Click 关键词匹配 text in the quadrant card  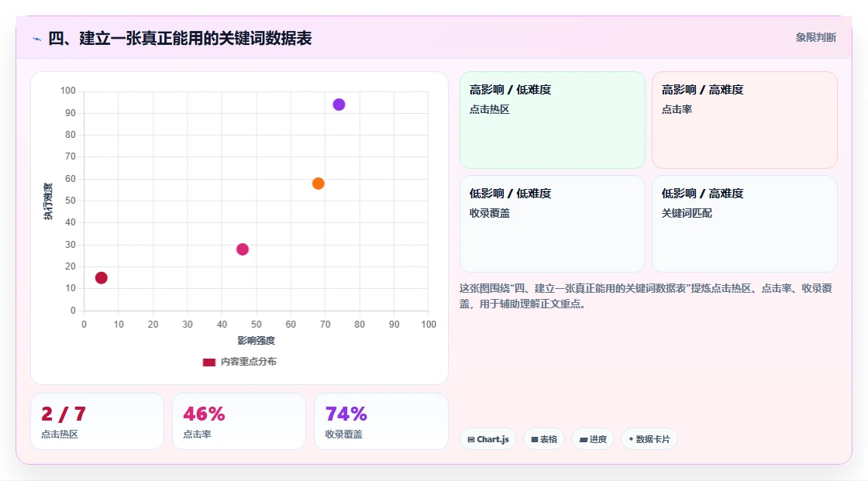pyautogui.click(x=687, y=213)
